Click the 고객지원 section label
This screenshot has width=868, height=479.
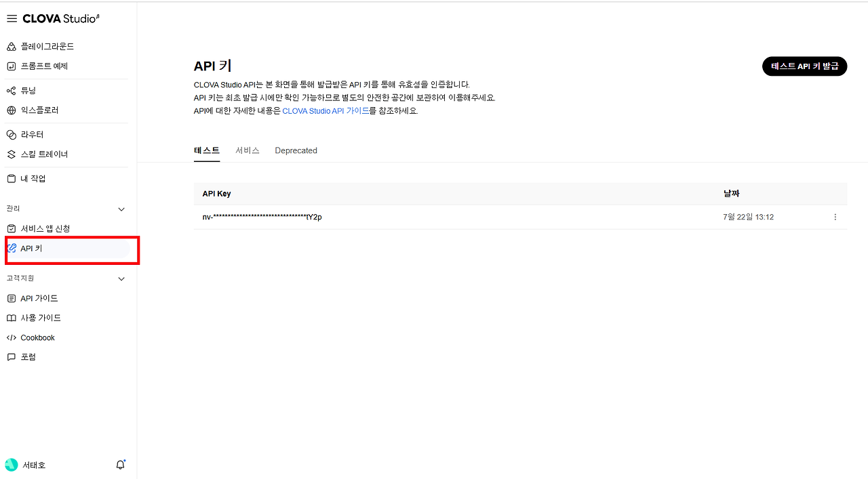tap(20, 278)
